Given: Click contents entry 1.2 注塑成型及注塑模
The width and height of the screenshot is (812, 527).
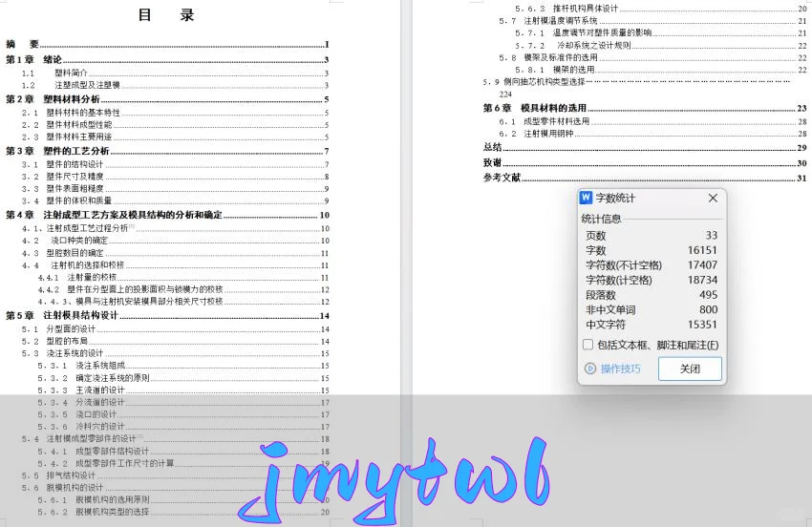Looking at the screenshot, I should (x=175, y=85).
